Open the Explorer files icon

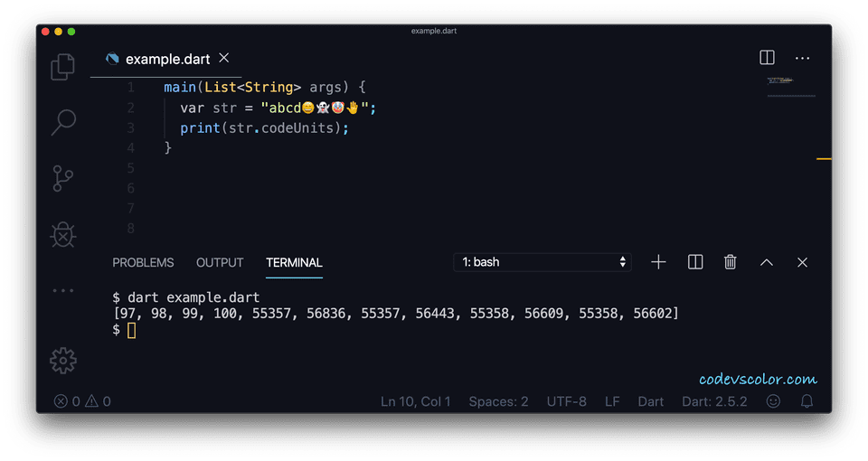[62, 66]
